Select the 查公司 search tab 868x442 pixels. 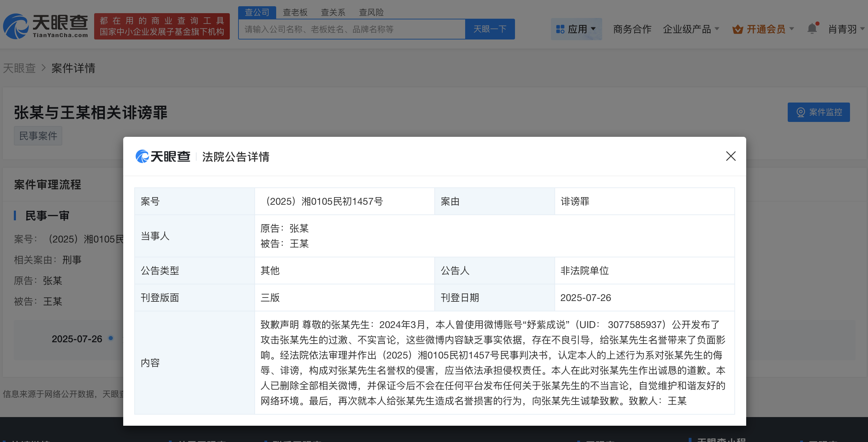click(257, 12)
